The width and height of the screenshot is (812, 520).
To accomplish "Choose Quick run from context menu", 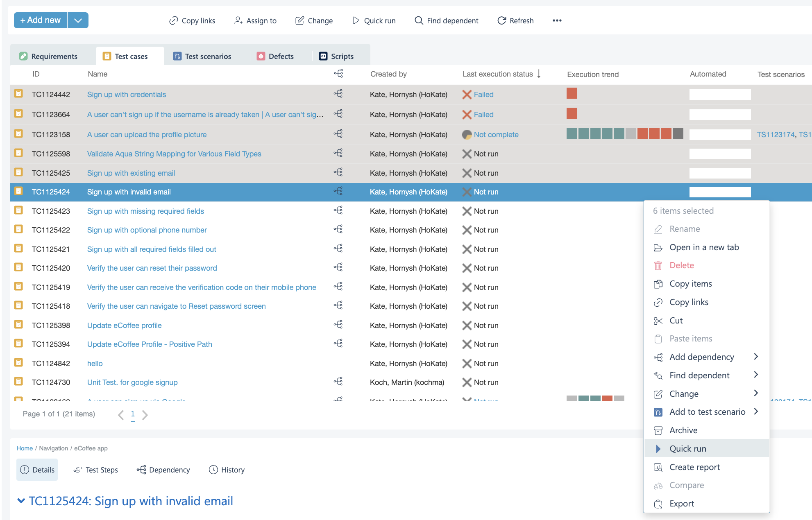I will [687, 449].
